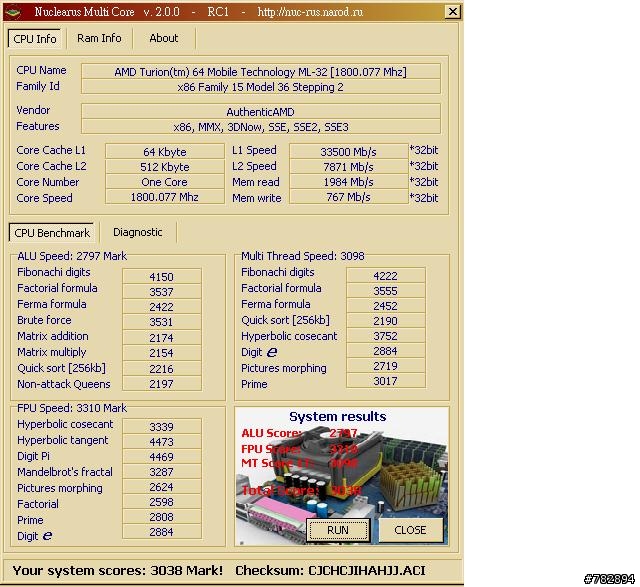Screen dimensions: 640x587
Task: Click the System results motherboard image
Action: (x=342, y=476)
